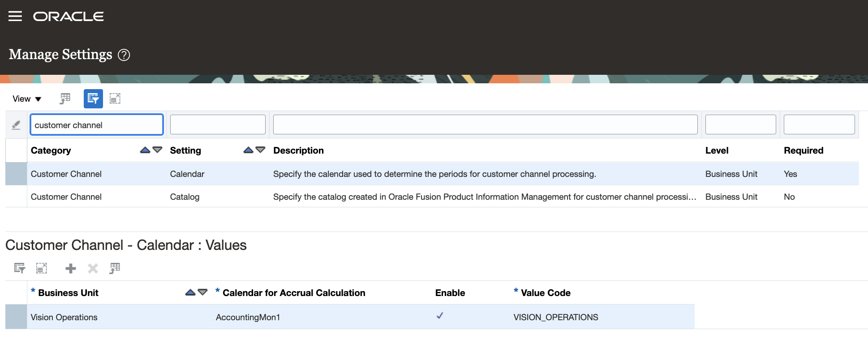Sort Setting column descending
The width and height of the screenshot is (868, 352).
pyautogui.click(x=261, y=150)
